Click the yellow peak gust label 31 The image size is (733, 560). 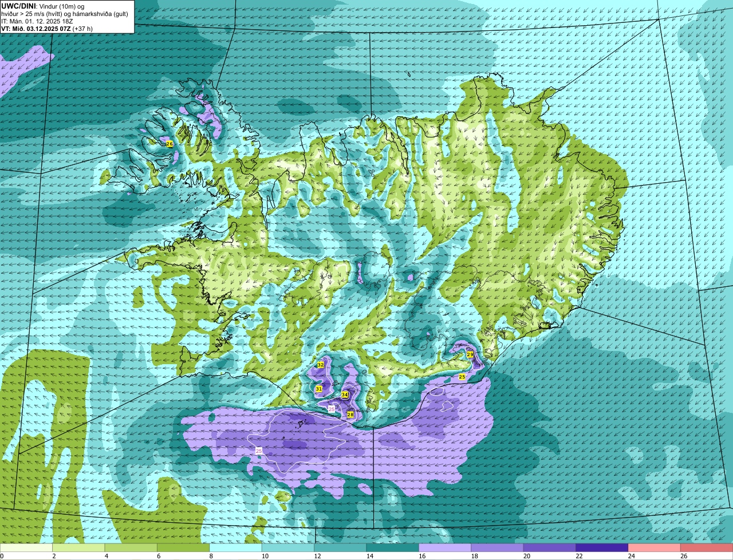(x=319, y=389)
